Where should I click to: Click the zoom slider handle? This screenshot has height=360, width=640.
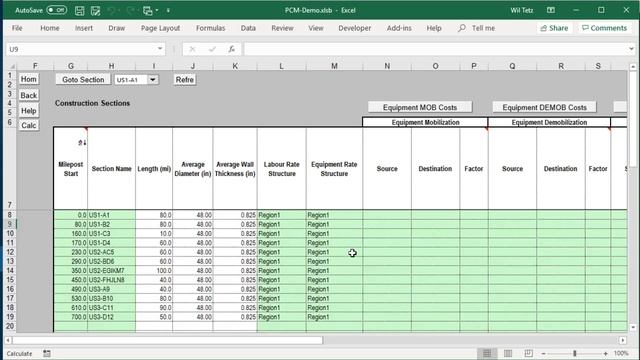point(575,353)
